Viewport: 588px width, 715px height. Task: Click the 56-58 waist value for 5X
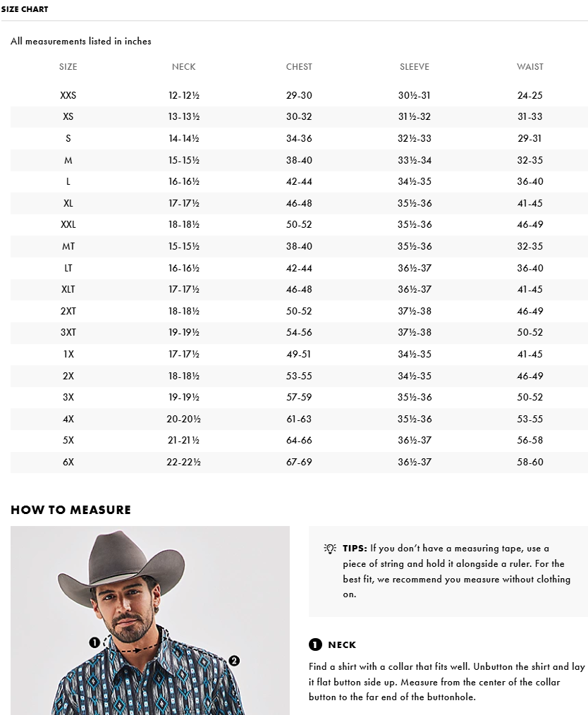coord(530,441)
